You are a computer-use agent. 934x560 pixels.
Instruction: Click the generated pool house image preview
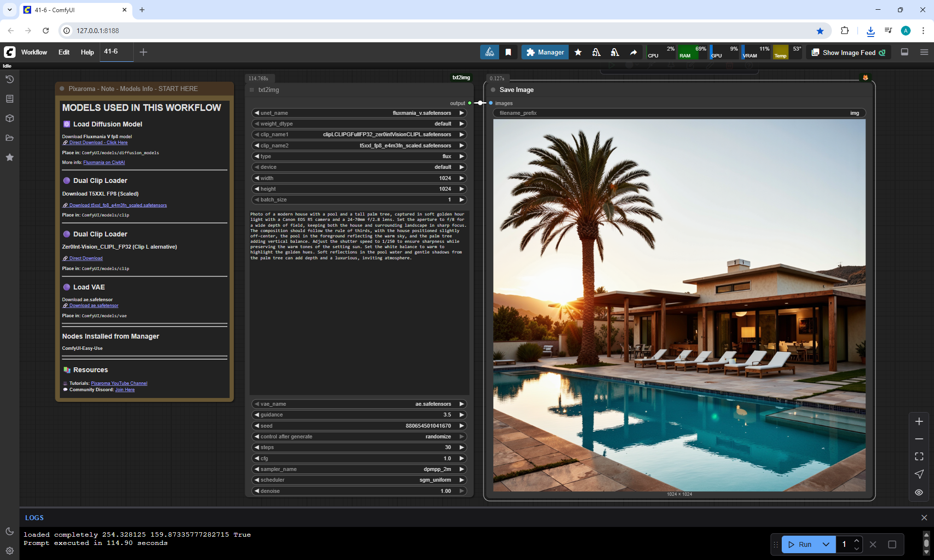click(679, 305)
